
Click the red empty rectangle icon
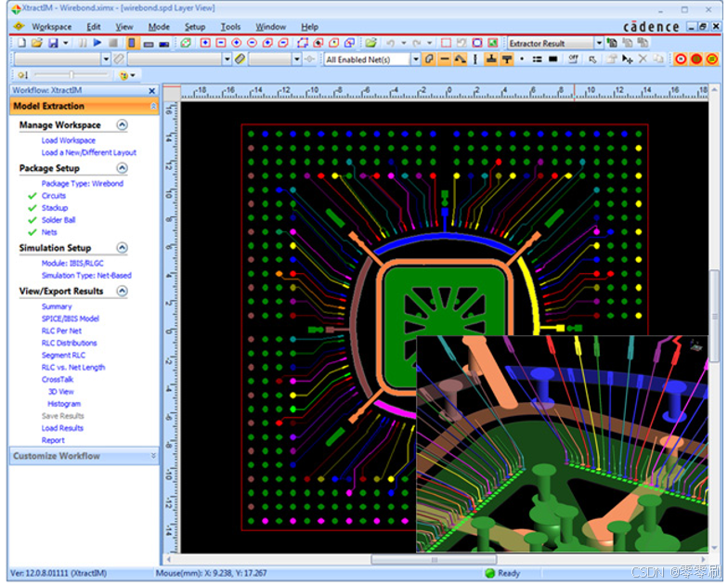click(446, 43)
